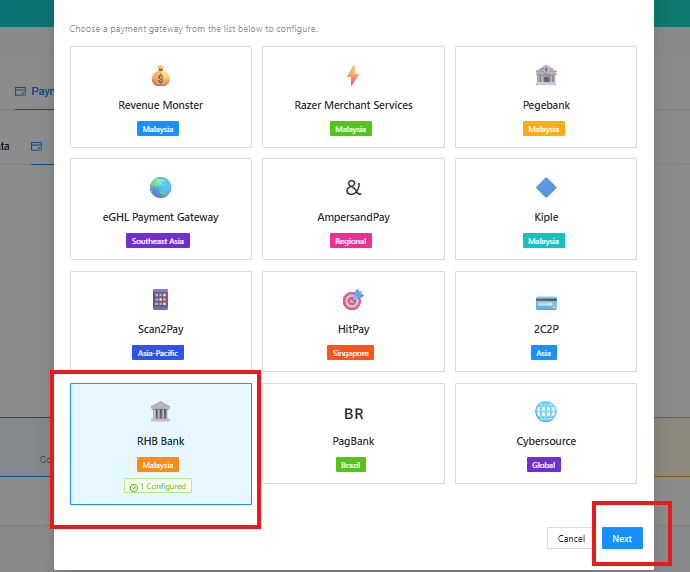Choose the Pegebank bank building icon
This screenshot has height=572, width=690.
tap(546, 75)
